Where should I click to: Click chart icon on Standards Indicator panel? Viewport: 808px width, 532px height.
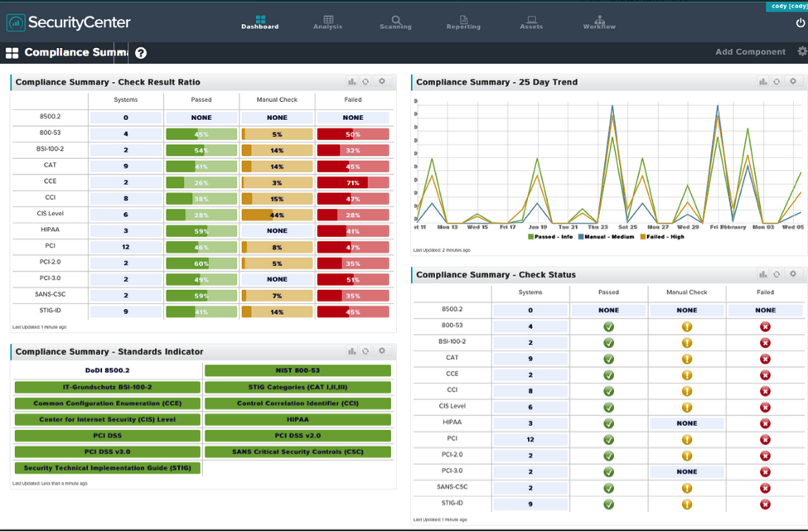point(352,351)
